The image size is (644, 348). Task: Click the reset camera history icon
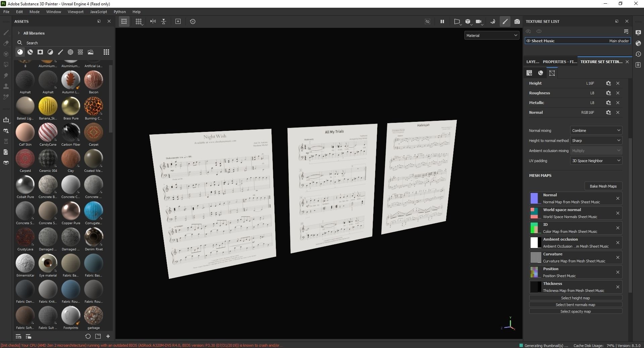pos(193,21)
